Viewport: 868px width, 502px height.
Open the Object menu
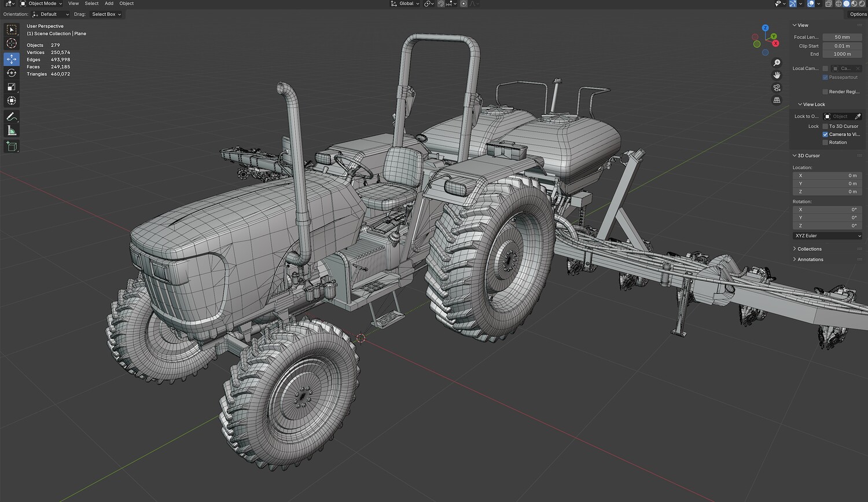(126, 3)
